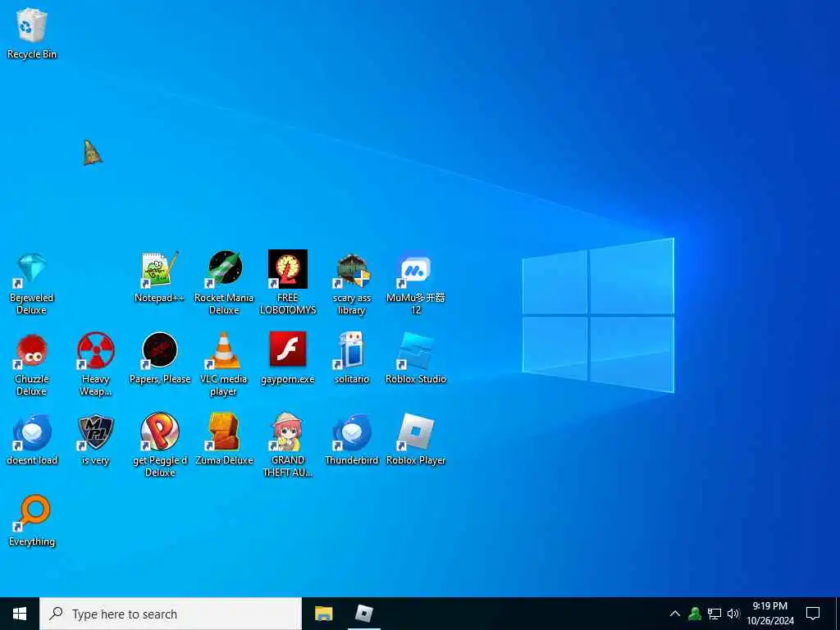Select the Zuma Deluxe shortcut
840x630 pixels.
(224, 440)
